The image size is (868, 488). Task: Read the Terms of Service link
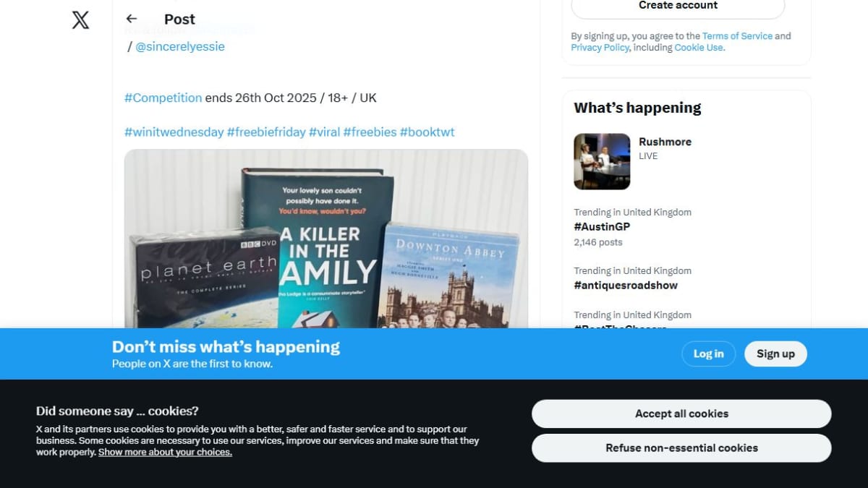[x=737, y=36]
